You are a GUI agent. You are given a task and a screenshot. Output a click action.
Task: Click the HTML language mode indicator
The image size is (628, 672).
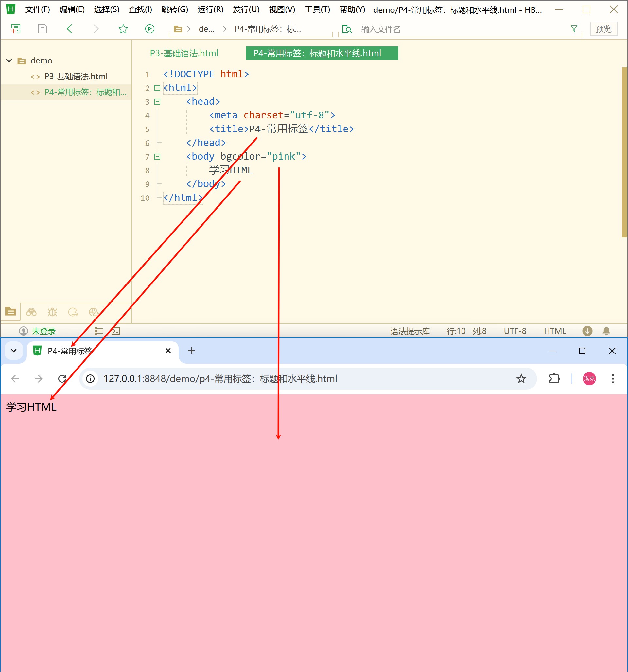tap(555, 331)
